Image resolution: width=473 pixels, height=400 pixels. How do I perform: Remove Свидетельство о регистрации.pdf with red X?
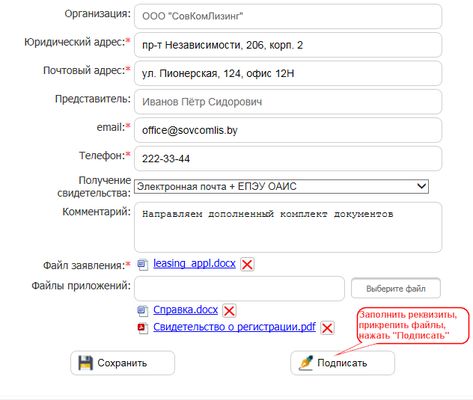(x=327, y=328)
